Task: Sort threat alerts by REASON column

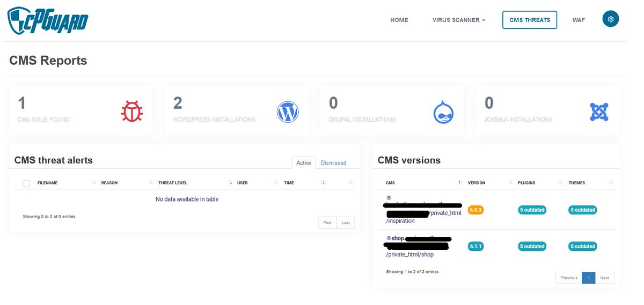Action: pyautogui.click(x=109, y=183)
